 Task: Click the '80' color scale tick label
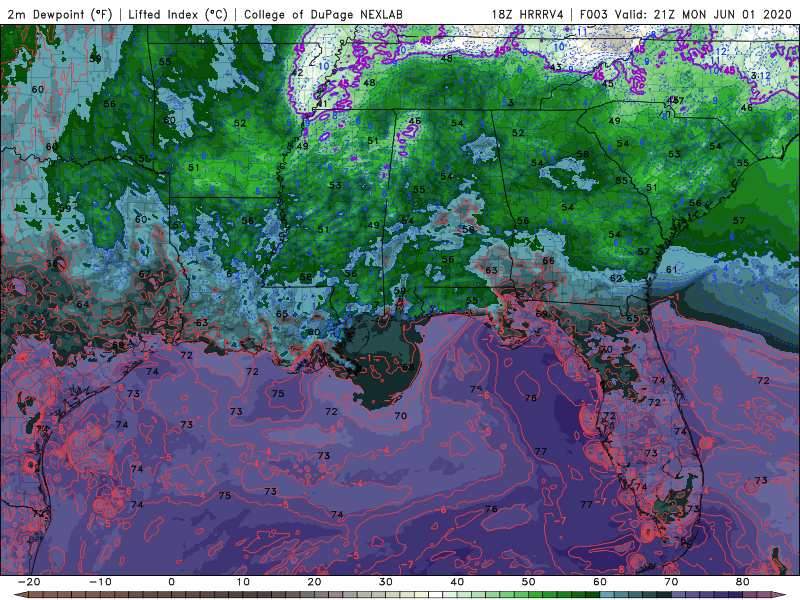(x=743, y=582)
